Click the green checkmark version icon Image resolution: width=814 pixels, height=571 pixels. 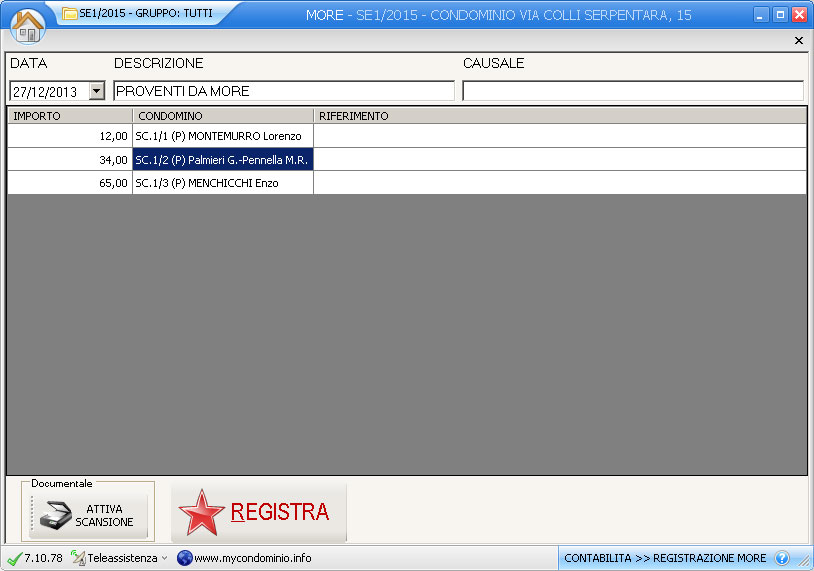[14, 558]
